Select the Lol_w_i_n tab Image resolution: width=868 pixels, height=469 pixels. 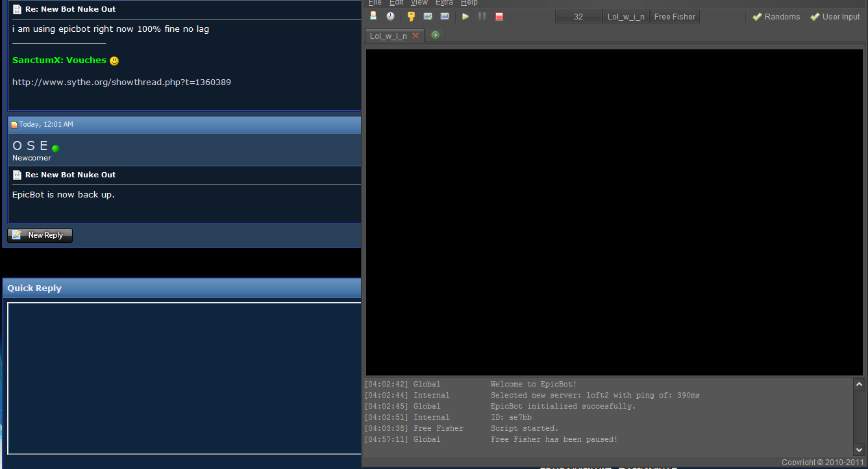click(388, 36)
